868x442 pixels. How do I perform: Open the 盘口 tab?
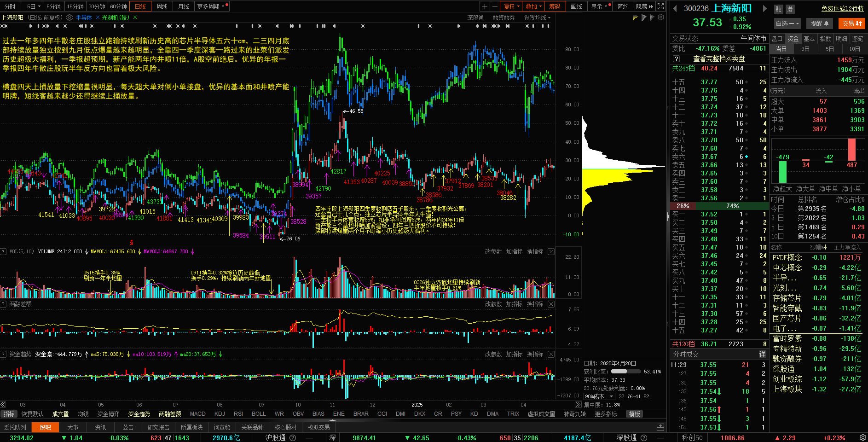pyautogui.click(x=777, y=39)
